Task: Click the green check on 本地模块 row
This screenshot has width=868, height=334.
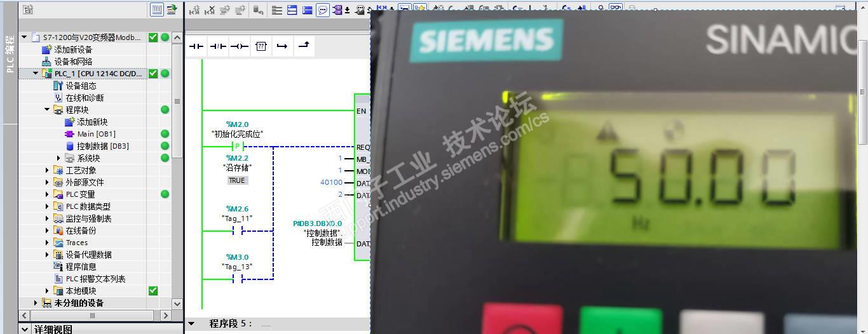Action: 153,291
